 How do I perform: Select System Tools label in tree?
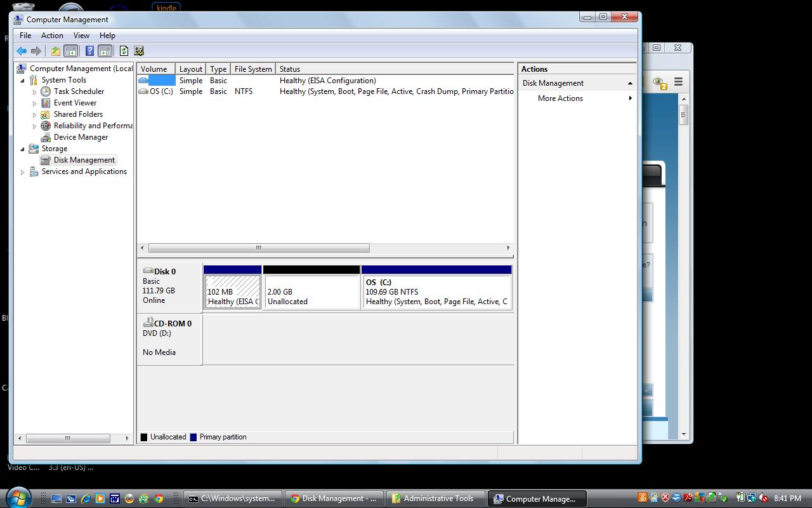coord(64,80)
